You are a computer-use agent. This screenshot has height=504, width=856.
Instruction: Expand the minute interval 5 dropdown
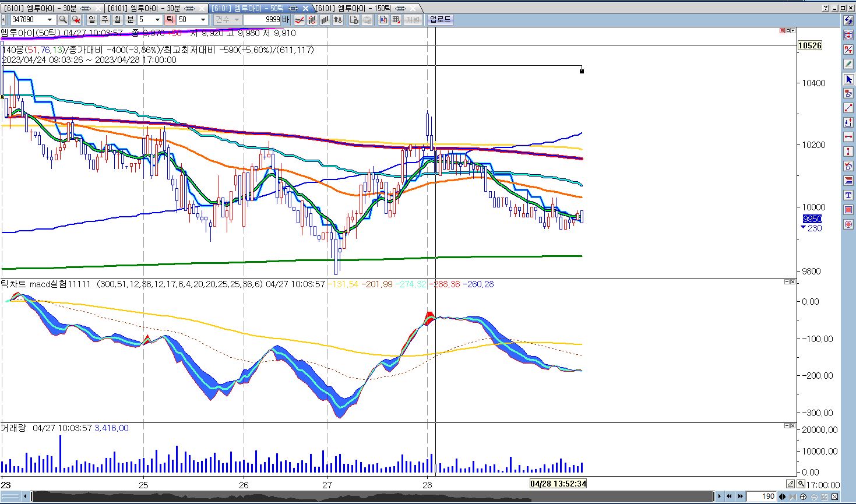pyautogui.click(x=157, y=20)
